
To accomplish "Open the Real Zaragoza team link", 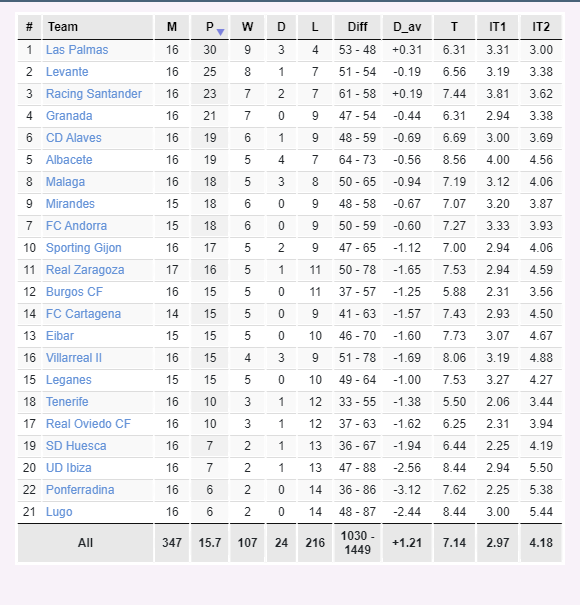I will 85,270.
